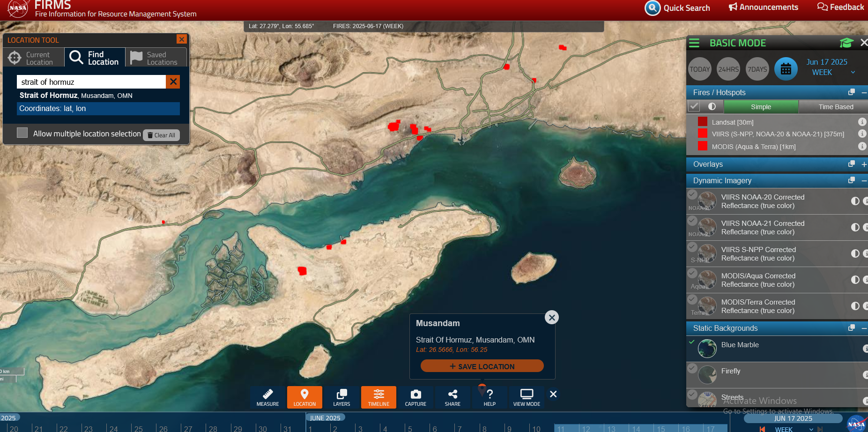Pop out the Static Backgrounds panel
Screen dimensions: 868x432
tap(852, 328)
